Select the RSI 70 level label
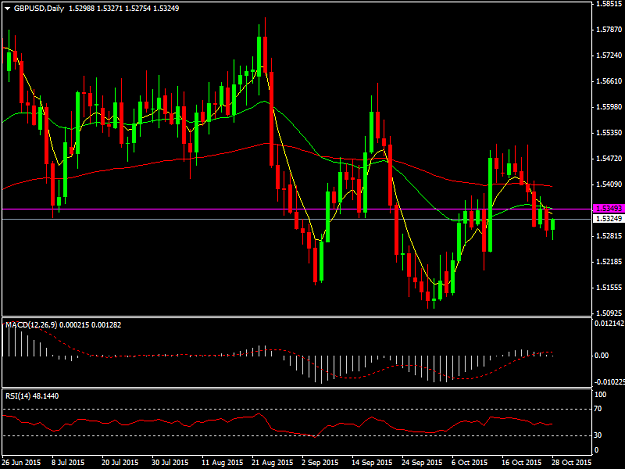 click(x=597, y=409)
